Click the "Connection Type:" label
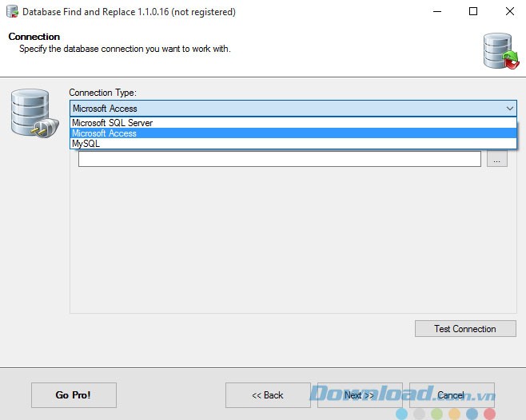This screenshot has width=526, height=420. [102, 93]
